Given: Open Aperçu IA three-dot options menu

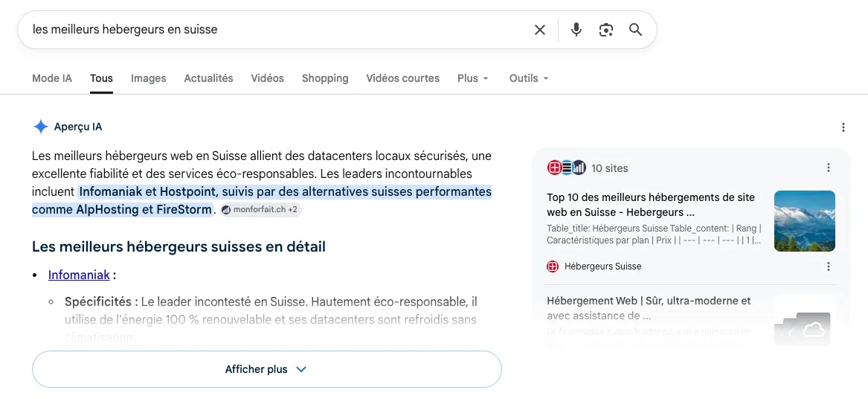Looking at the screenshot, I should [x=843, y=127].
